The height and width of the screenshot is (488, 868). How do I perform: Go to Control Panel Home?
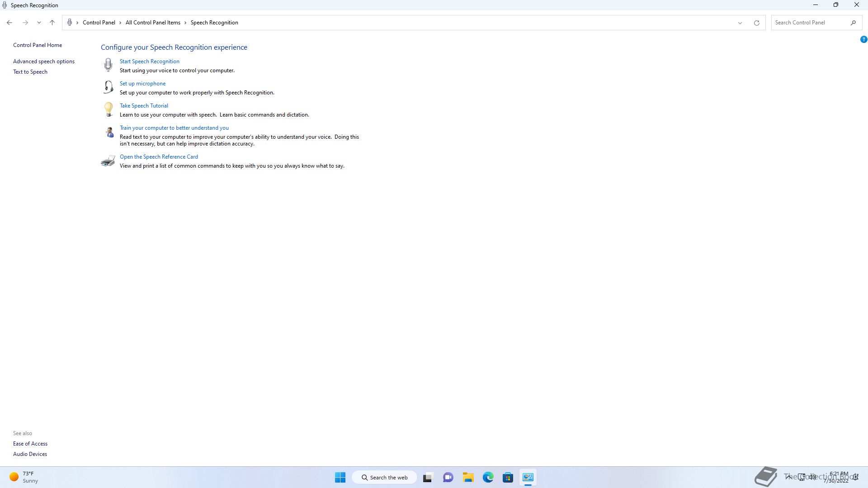38,45
